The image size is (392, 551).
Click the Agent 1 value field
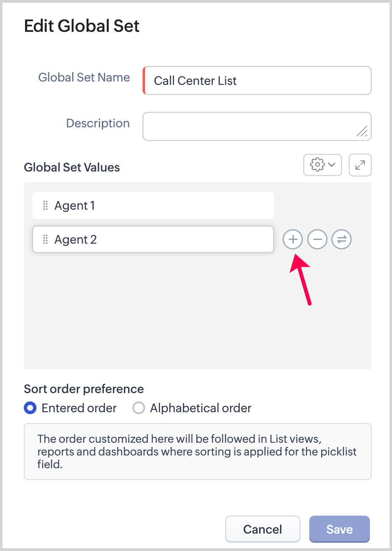pyautogui.click(x=161, y=206)
